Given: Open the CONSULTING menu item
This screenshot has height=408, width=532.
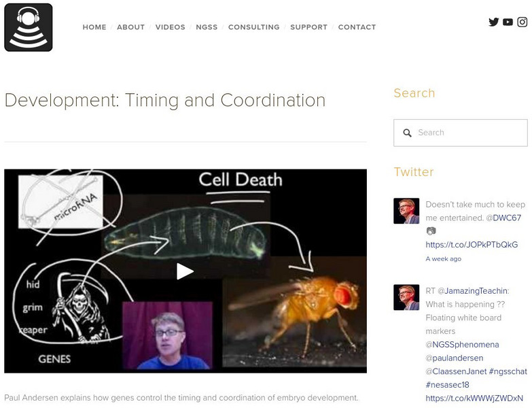Looking at the screenshot, I should tap(254, 27).
